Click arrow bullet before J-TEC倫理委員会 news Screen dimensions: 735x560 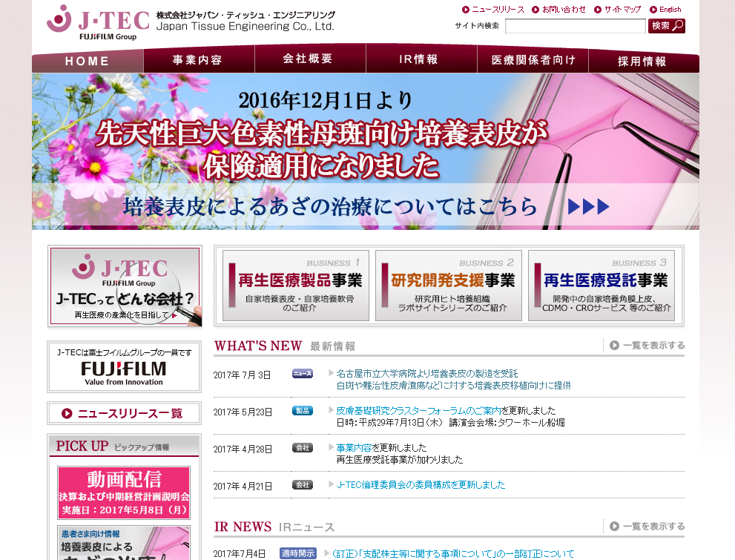331,484
